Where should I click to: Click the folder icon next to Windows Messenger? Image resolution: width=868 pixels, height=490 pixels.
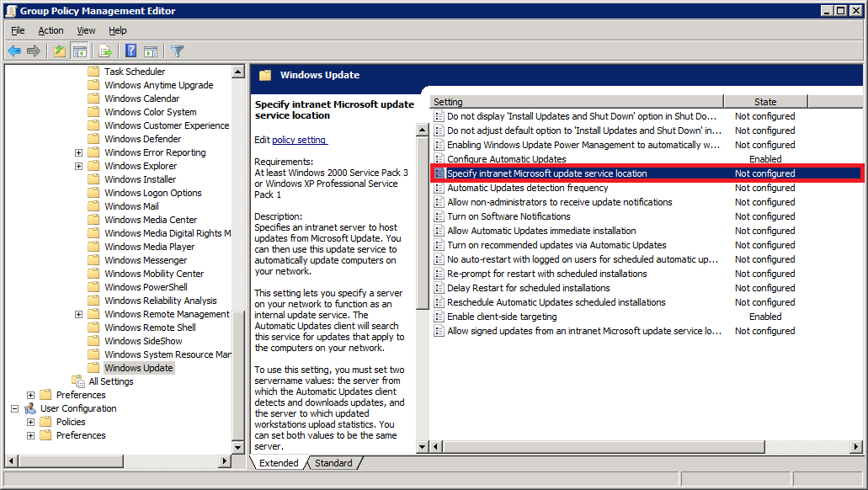[x=93, y=260]
